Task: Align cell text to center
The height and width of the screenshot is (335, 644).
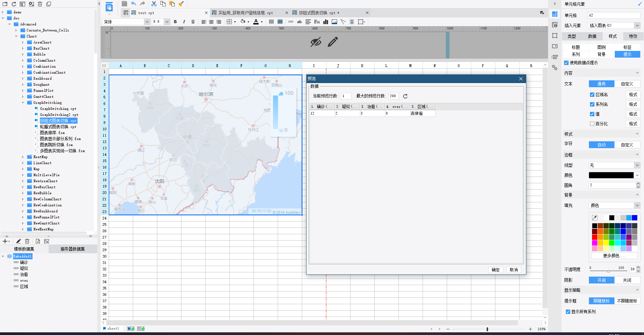Action: [211, 22]
